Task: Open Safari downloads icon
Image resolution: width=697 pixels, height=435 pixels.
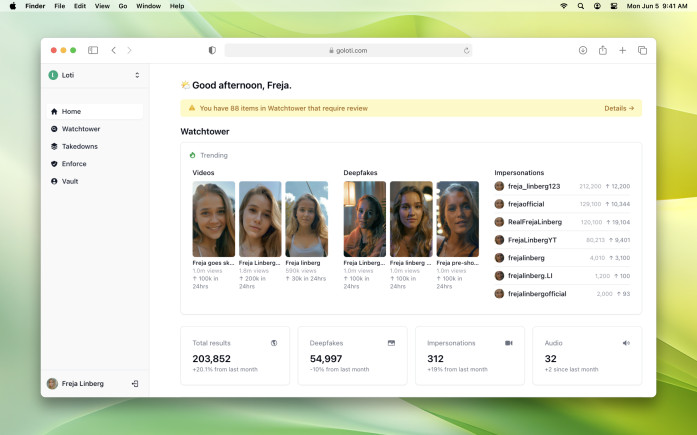Action: [582, 50]
